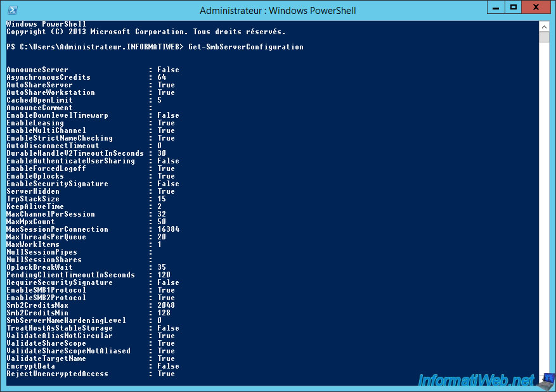Click the Smb2CreditsMax value 2048

(166, 305)
